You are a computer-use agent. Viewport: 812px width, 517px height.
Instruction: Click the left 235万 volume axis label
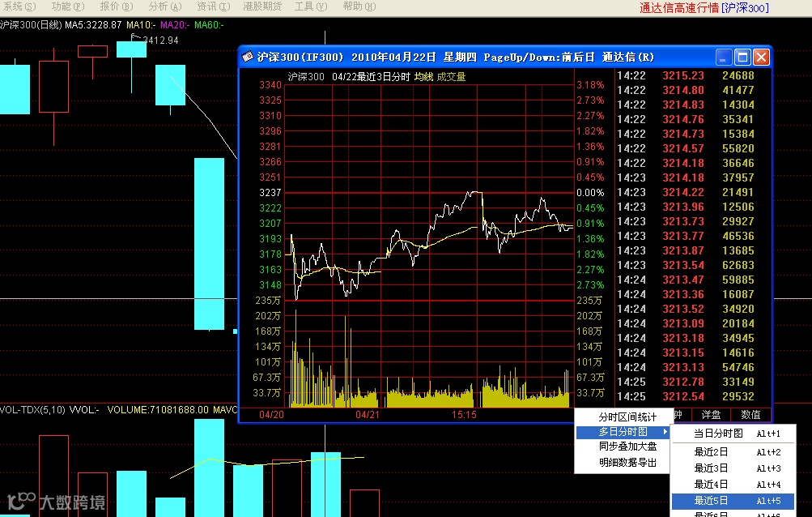[x=268, y=301]
